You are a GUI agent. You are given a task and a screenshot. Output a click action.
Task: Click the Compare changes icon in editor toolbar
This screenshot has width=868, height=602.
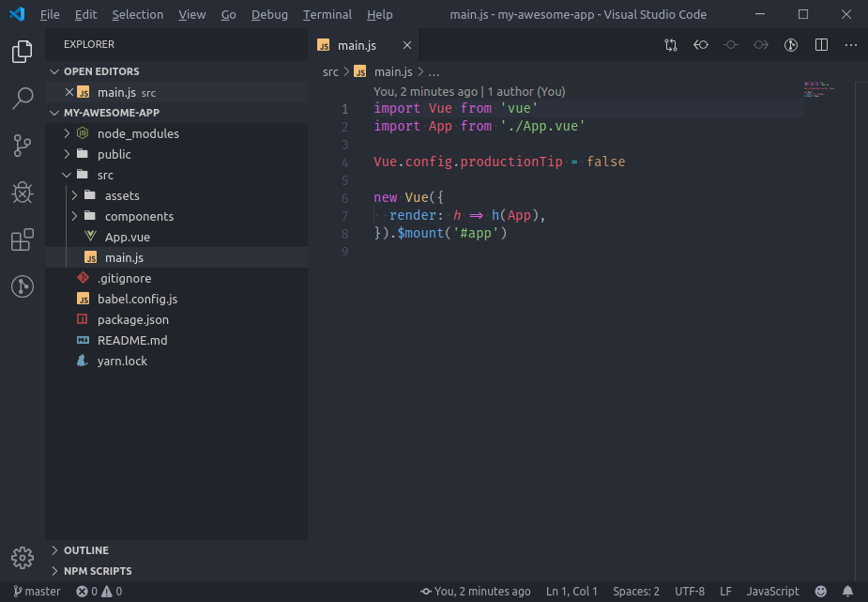pyautogui.click(x=671, y=45)
